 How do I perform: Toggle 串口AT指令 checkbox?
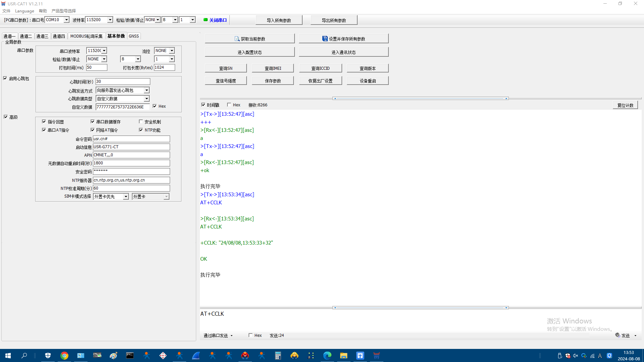click(x=44, y=130)
